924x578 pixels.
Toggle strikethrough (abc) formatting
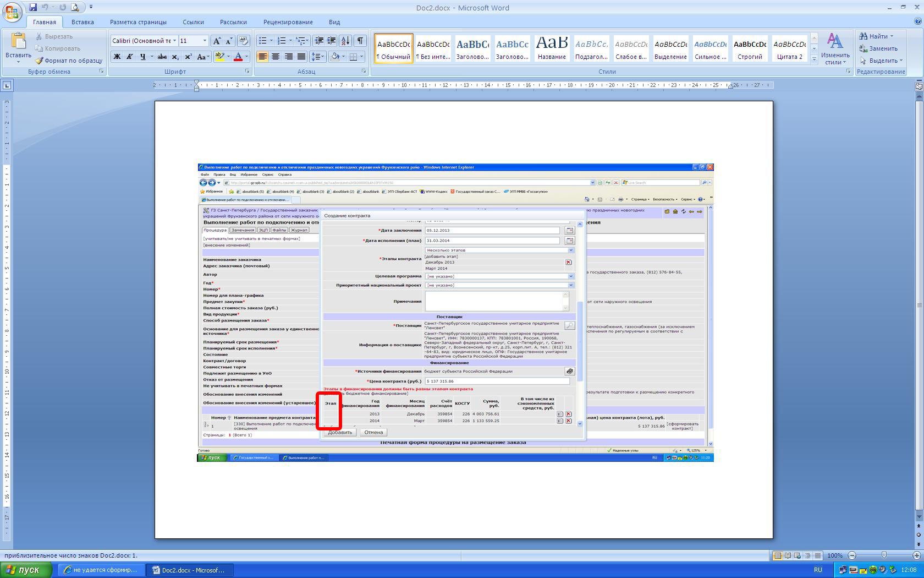tap(162, 57)
